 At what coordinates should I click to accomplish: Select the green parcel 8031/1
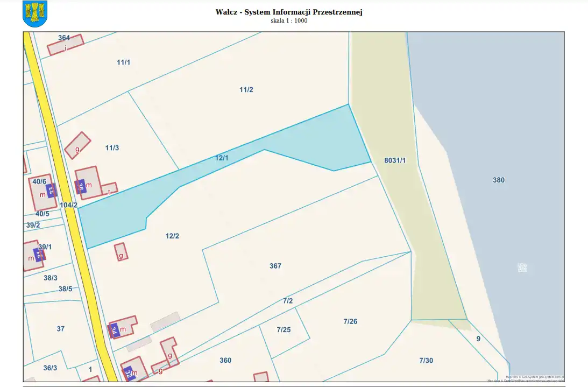395,160
